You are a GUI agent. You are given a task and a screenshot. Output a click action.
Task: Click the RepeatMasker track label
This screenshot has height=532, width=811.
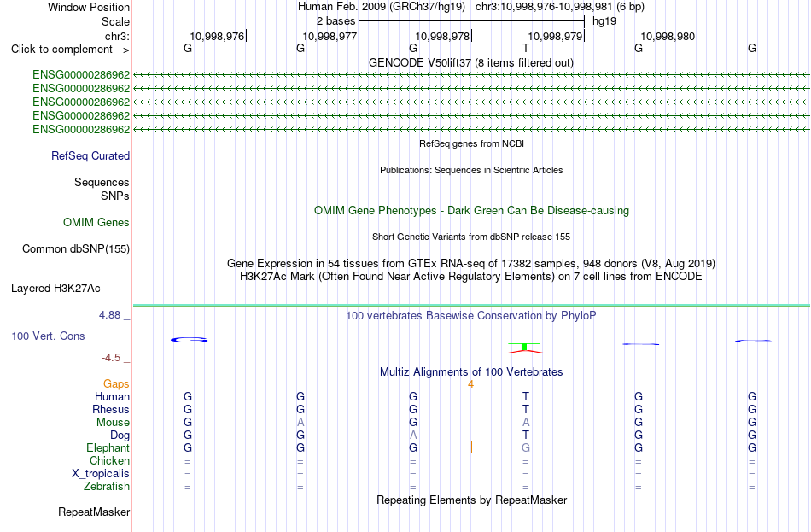point(94,512)
